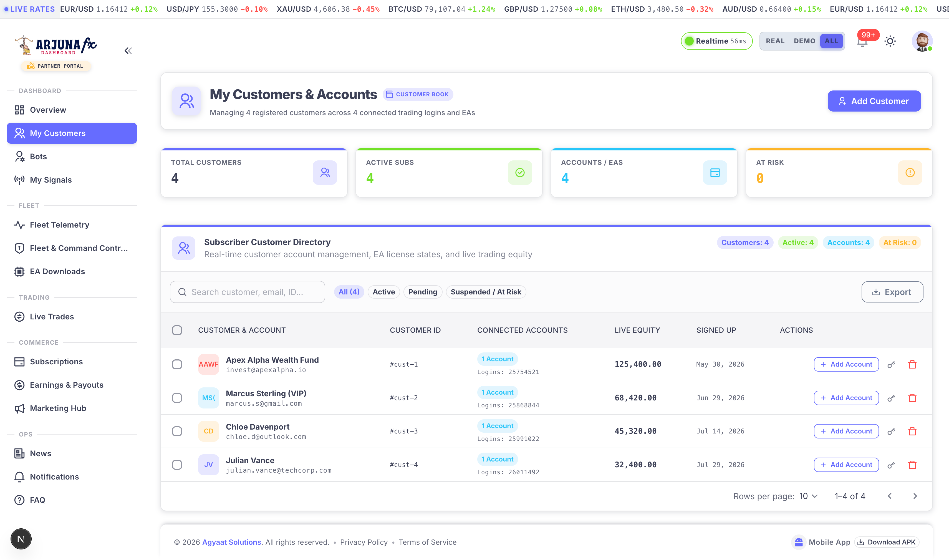Viewport: 949px width, 560px height.
Task: Check the Apex Alpha Wealth Fund row checkbox
Action: click(x=177, y=365)
